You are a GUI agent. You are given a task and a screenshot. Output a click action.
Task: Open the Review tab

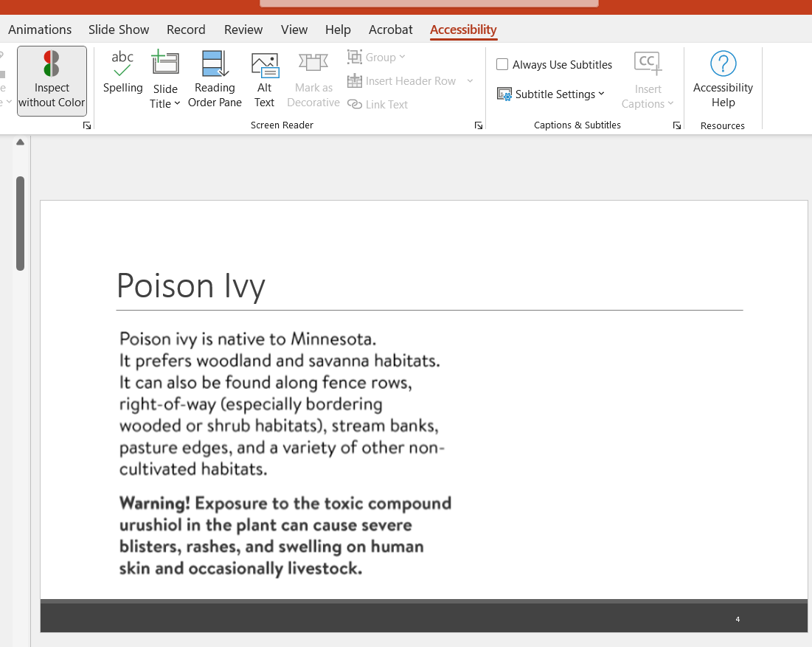[x=243, y=30]
